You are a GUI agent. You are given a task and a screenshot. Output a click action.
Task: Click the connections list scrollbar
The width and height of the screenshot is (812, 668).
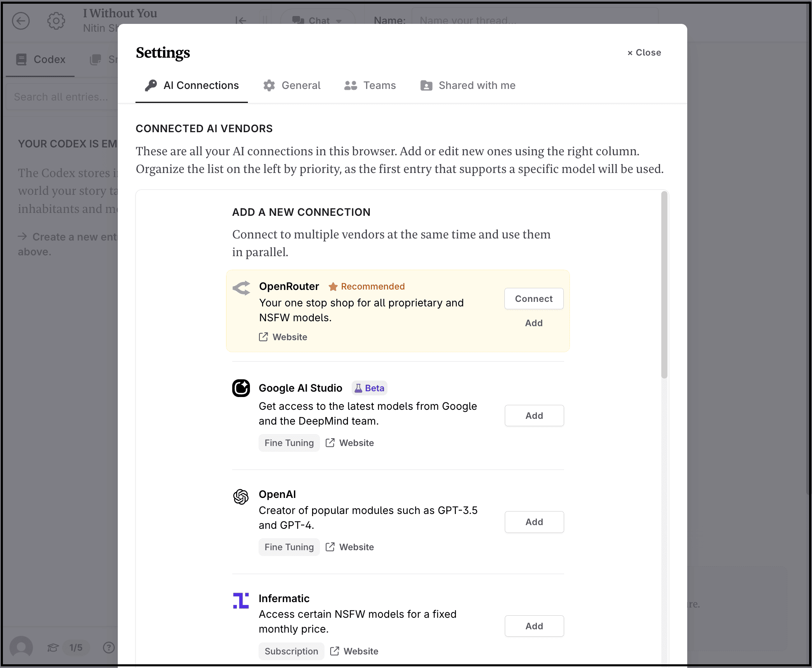click(664, 285)
